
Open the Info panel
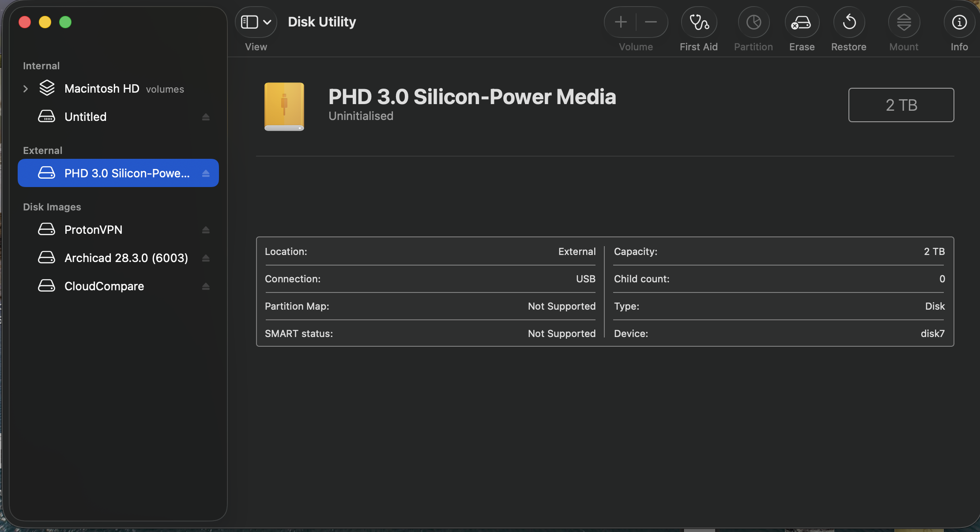tap(959, 22)
